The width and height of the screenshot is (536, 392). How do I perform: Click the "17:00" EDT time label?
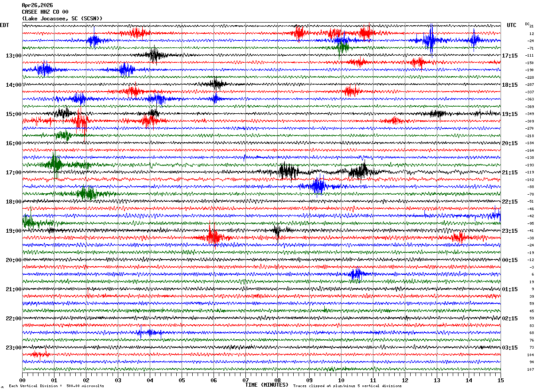(x=14, y=173)
